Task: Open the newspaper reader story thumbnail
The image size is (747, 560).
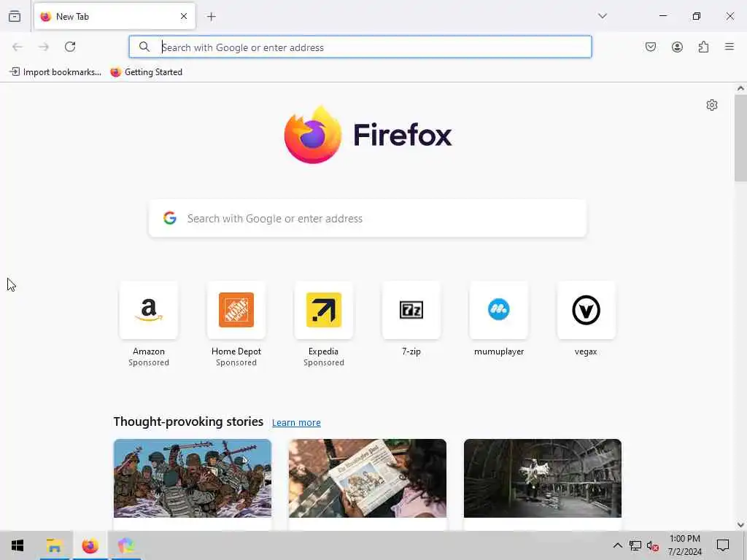Action: point(368,478)
